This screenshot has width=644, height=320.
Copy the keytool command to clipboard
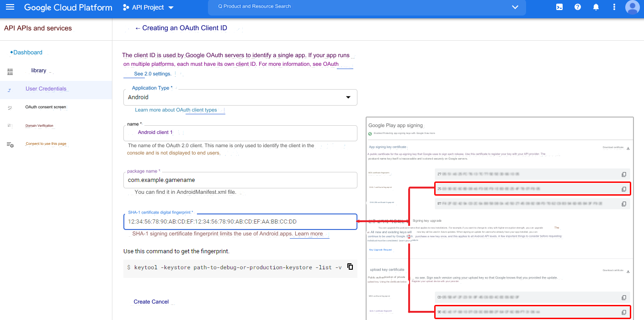pos(350,267)
